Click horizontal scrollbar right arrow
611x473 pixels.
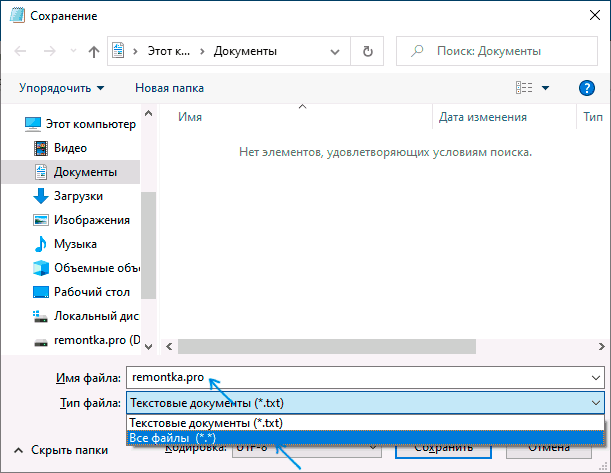[x=602, y=346]
